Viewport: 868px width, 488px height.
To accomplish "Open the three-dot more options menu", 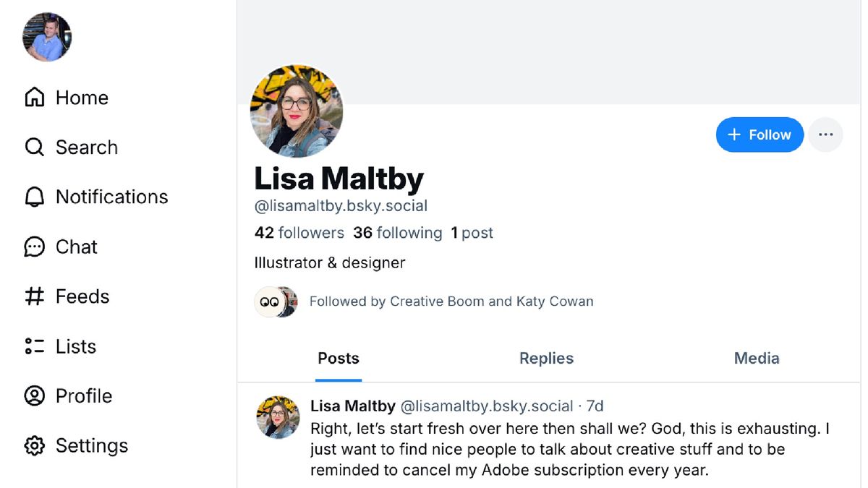I will click(x=825, y=135).
